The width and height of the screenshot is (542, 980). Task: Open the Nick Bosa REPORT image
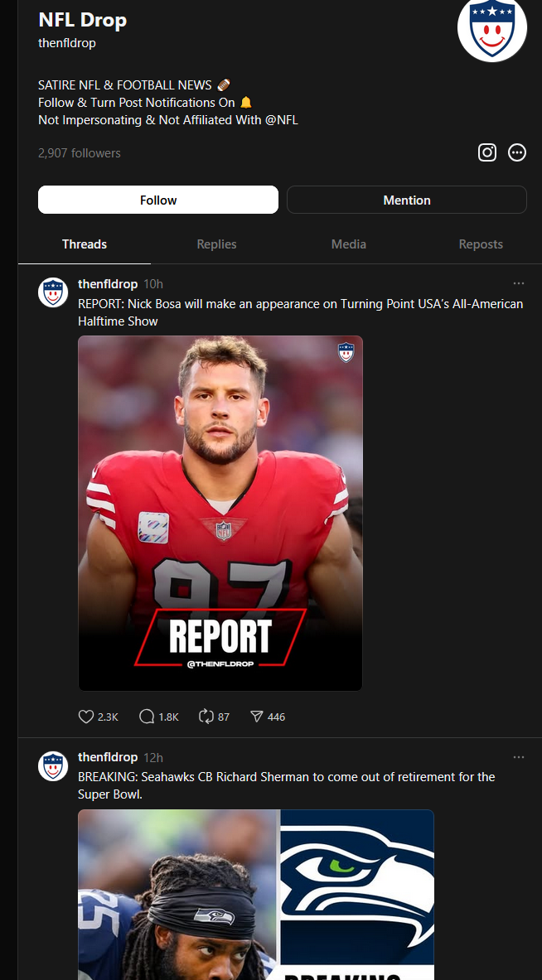click(220, 513)
